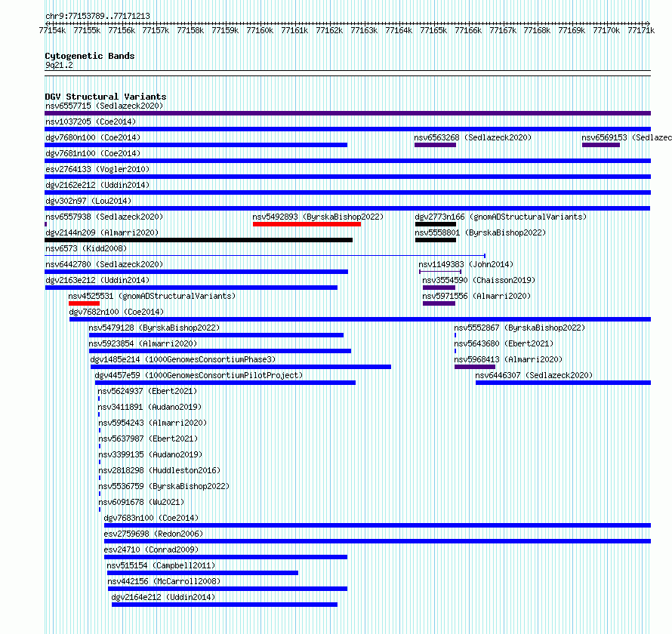Open nsv6442780 (Sedlazeck2020) variant
Viewport: 672px width, 634px height.
point(104,264)
